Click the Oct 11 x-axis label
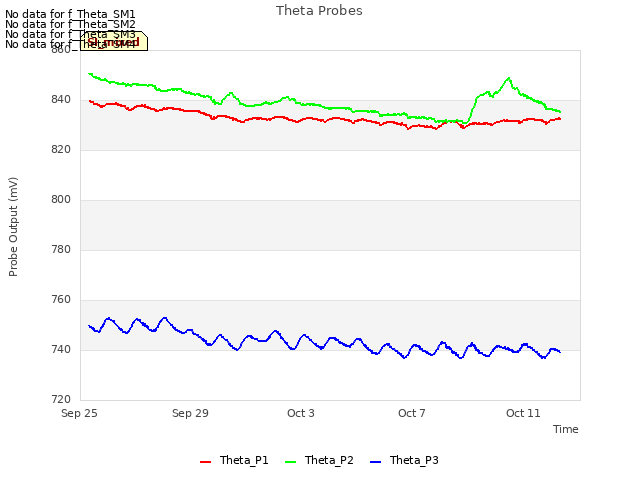This screenshot has width=640, height=480. (523, 413)
